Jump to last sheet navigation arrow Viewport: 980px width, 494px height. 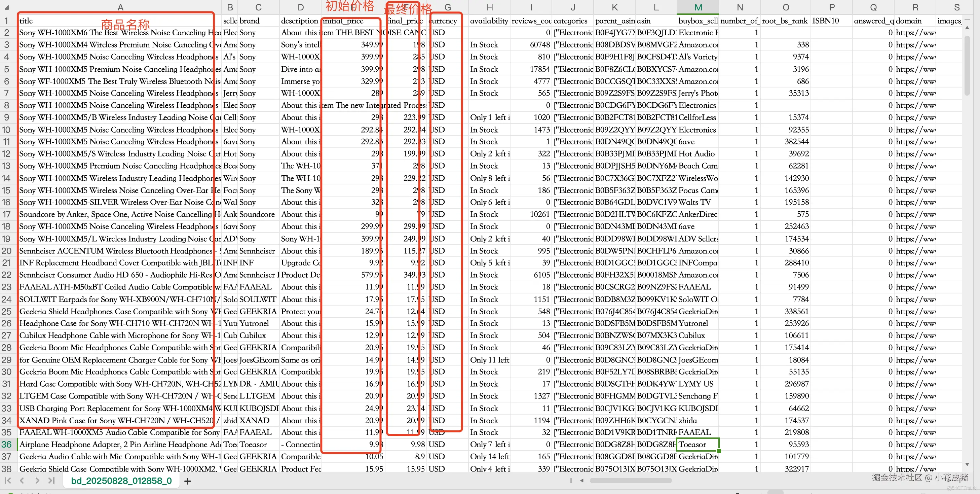[51, 481]
